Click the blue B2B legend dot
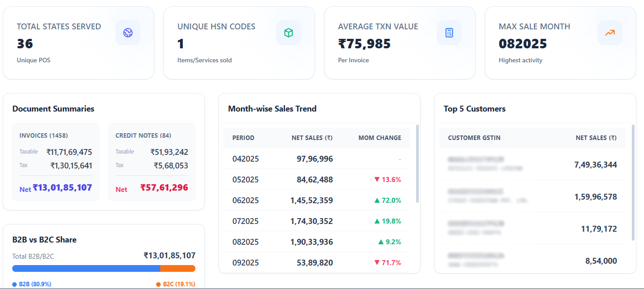Screen dimensions: 644x289 coord(14,284)
